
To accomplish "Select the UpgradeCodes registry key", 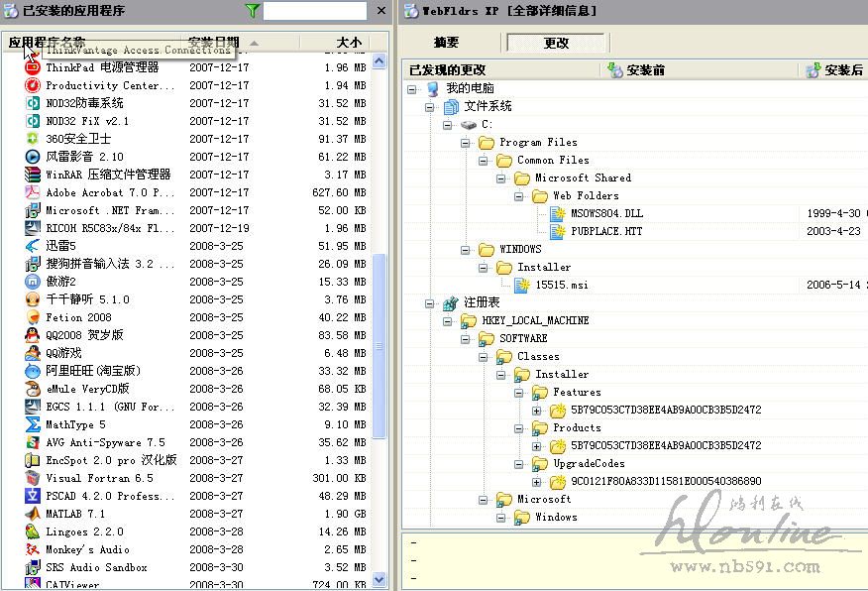I will click(589, 464).
